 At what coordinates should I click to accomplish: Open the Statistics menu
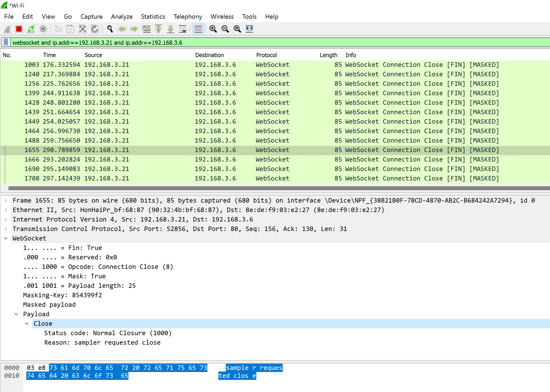[153, 16]
